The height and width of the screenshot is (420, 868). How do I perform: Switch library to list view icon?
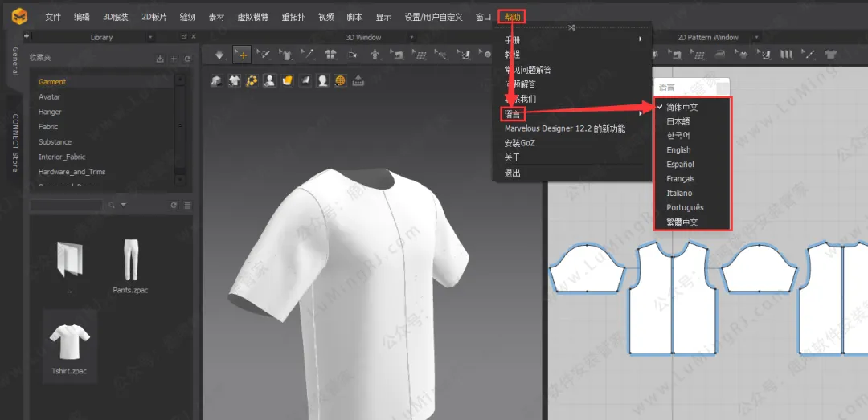(x=187, y=206)
